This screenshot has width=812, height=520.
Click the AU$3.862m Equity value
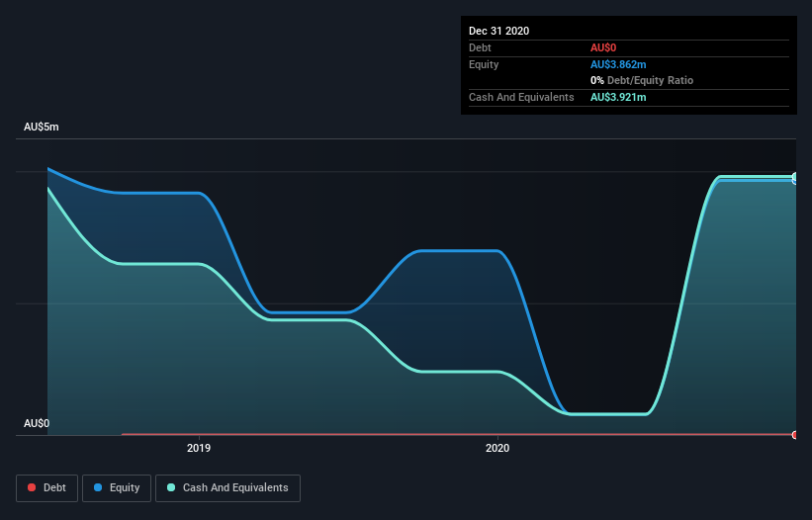[618, 64]
